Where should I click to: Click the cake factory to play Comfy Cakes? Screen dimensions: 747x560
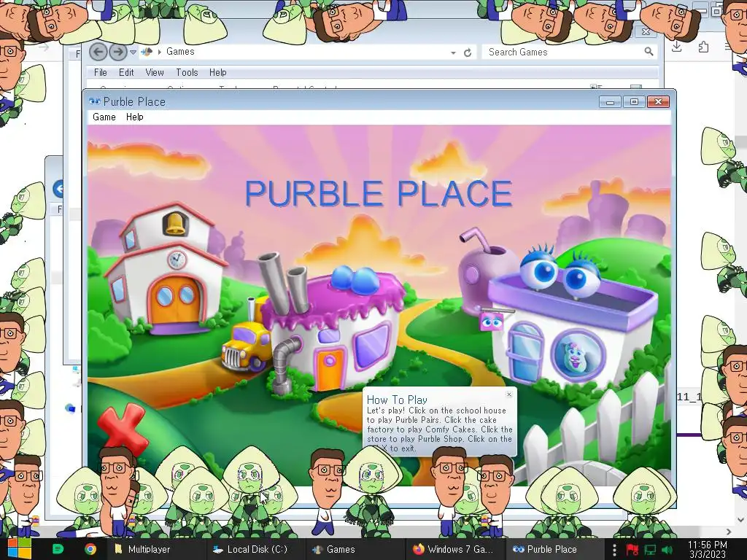point(336,329)
